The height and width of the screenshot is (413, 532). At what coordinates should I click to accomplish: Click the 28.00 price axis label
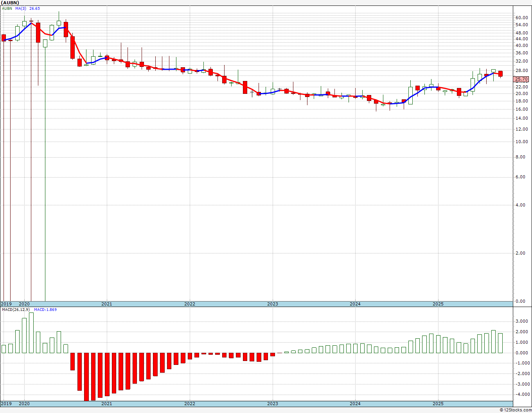[x=521, y=70]
